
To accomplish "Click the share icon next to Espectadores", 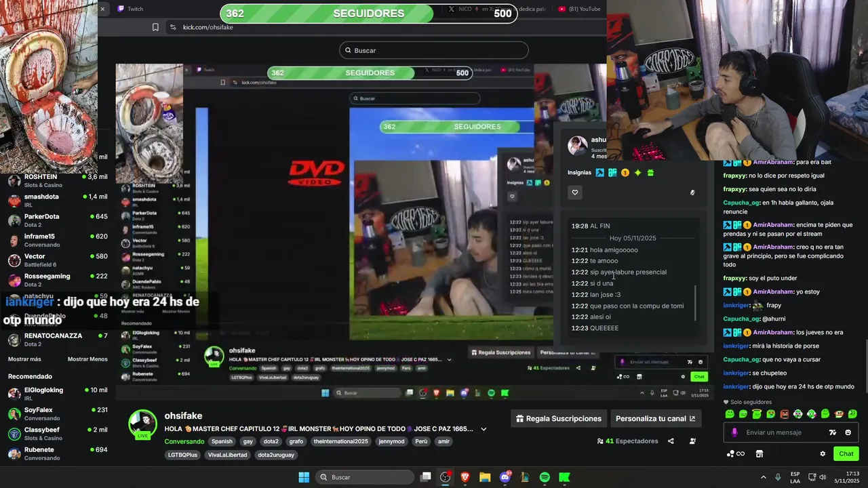I will [x=671, y=441].
